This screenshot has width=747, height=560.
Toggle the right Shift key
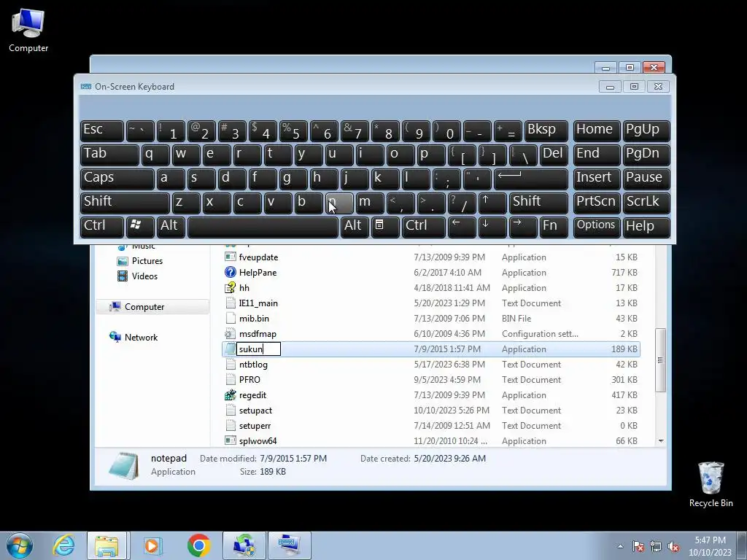coord(538,203)
